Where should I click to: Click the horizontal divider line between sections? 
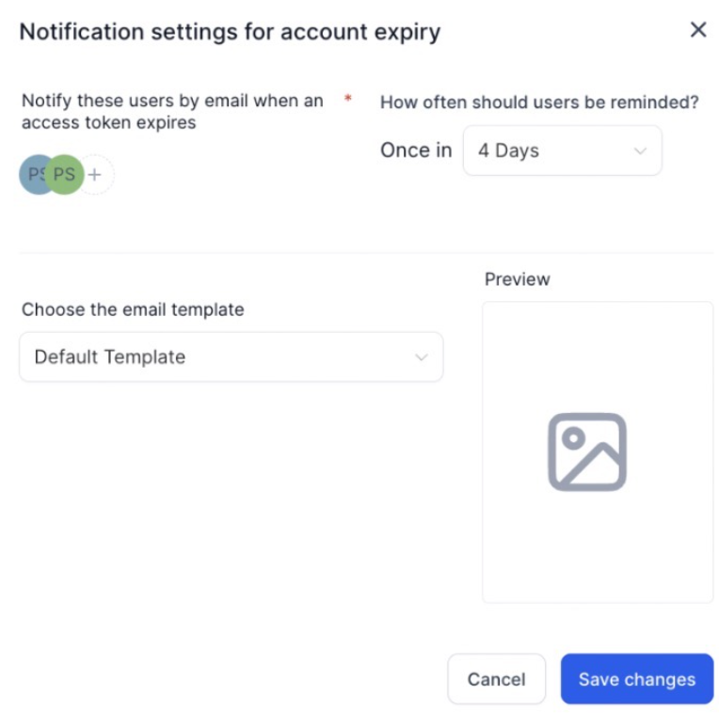click(x=366, y=252)
